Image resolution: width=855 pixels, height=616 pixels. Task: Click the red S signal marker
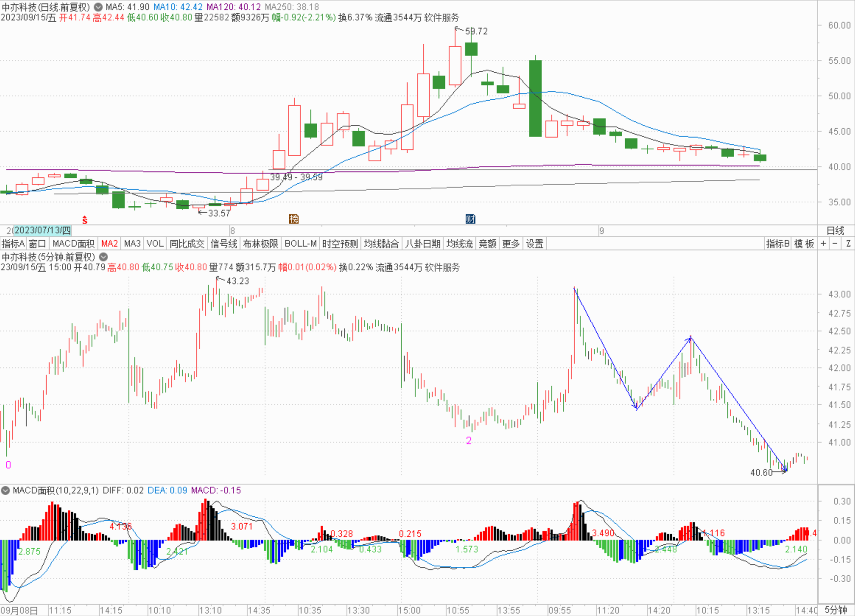point(84,220)
